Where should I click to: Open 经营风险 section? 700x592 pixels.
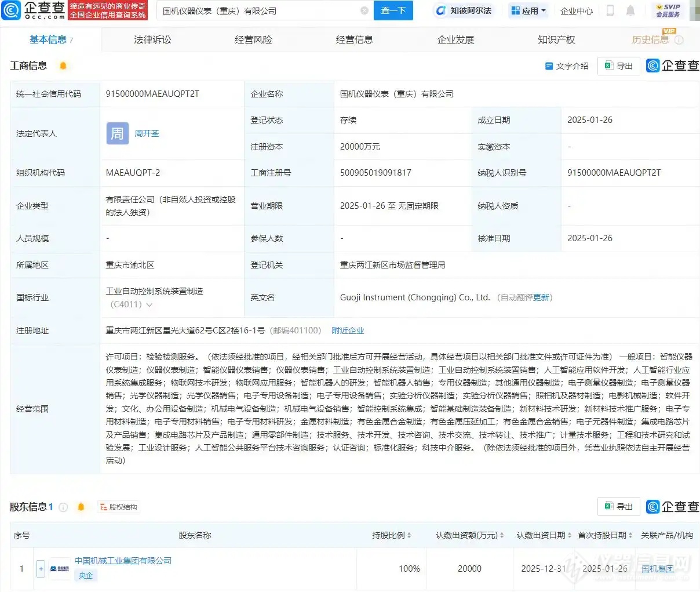pyautogui.click(x=253, y=39)
